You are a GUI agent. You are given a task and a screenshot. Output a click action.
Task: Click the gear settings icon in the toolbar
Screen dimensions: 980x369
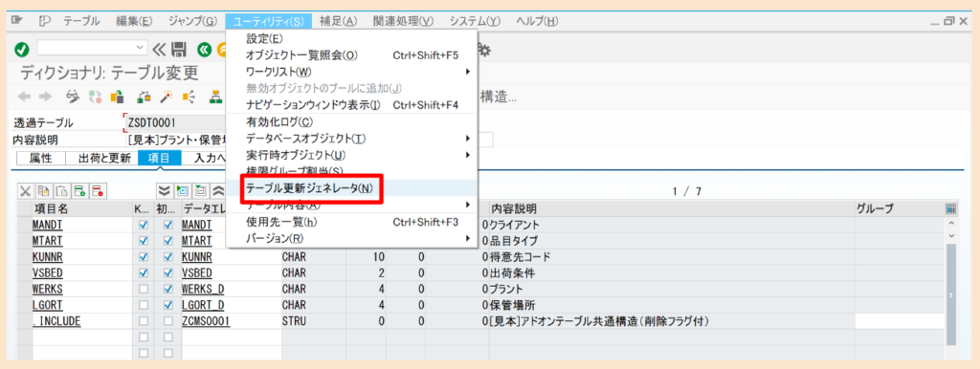(483, 50)
